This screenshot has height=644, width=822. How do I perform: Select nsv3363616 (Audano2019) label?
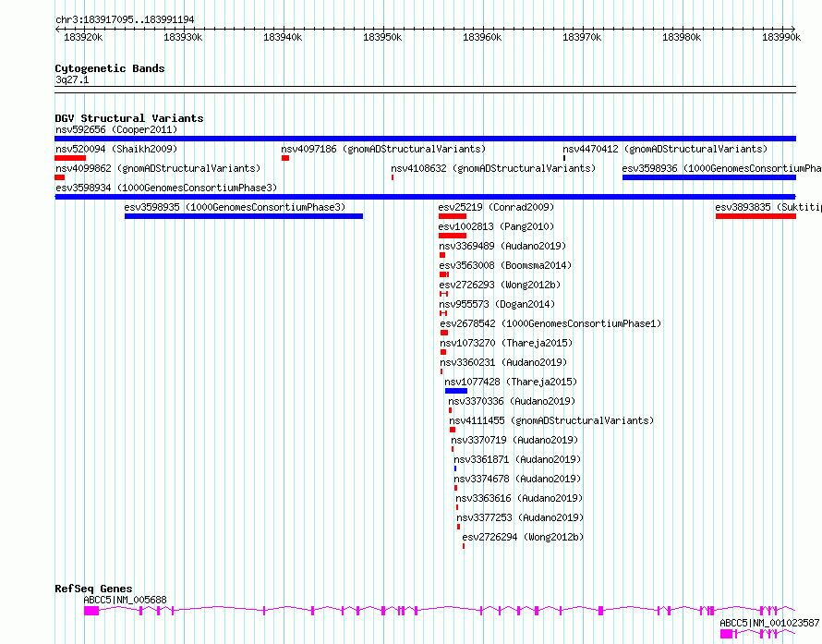(519, 498)
